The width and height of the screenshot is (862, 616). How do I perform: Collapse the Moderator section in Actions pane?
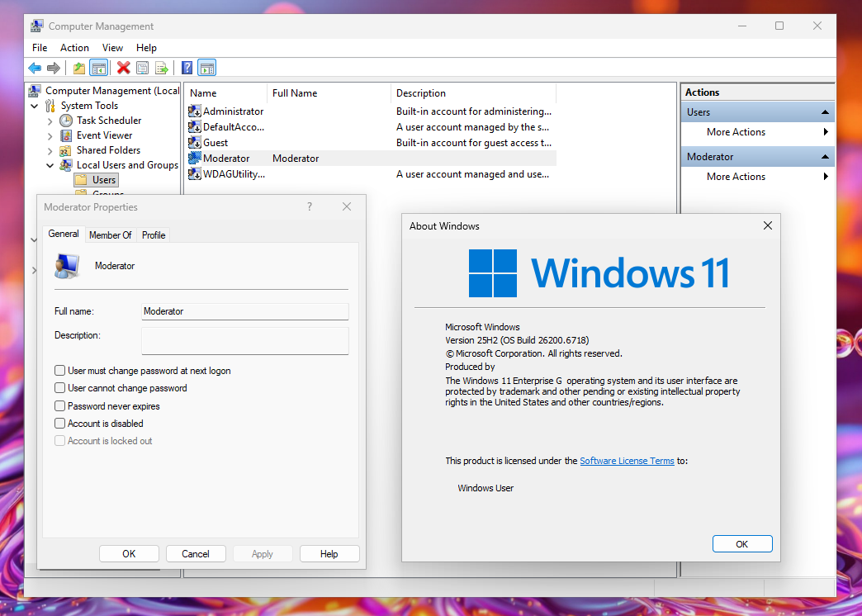pyautogui.click(x=825, y=157)
